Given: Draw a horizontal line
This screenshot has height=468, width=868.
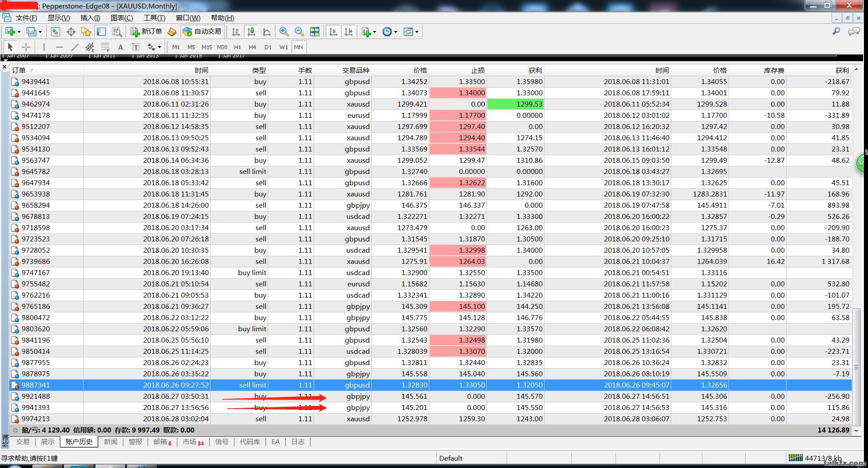Looking at the screenshot, I should point(59,47).
